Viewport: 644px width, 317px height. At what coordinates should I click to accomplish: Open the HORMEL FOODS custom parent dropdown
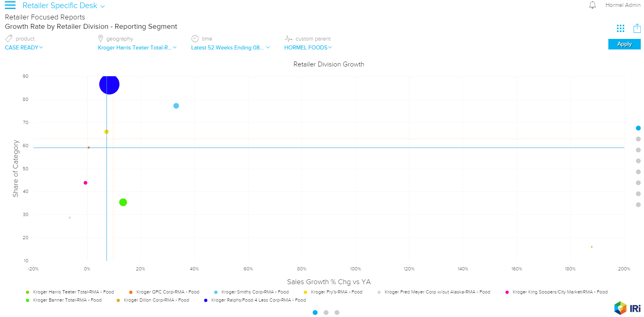tap(308, 47)
